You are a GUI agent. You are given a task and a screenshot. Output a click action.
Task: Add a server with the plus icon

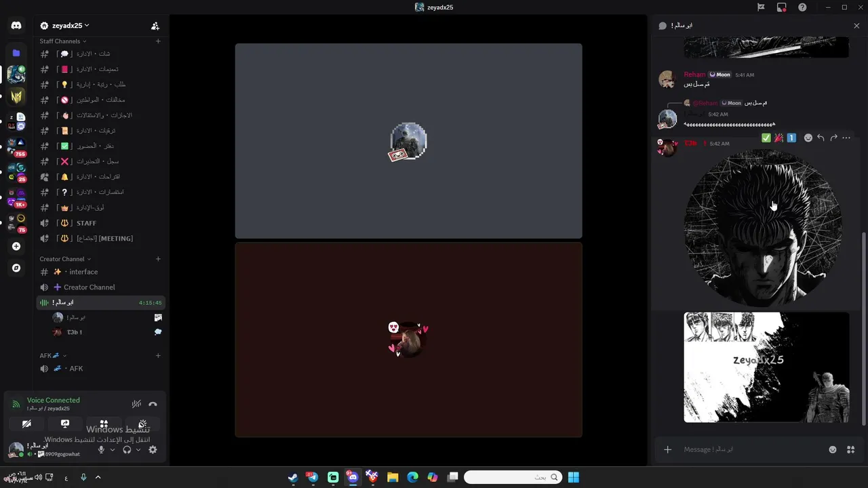(16, 247)
